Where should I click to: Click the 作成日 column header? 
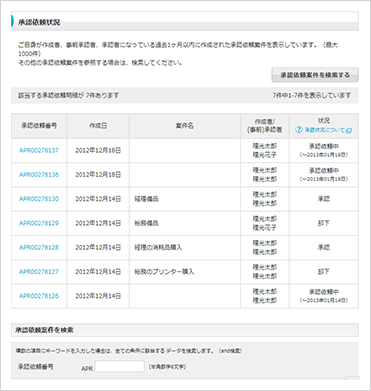[98, 126]
